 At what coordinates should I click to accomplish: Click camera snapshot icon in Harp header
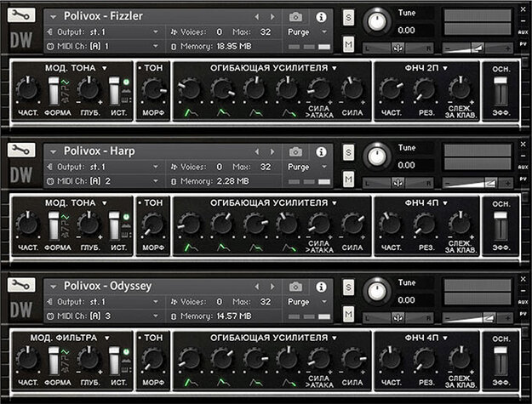295,152
